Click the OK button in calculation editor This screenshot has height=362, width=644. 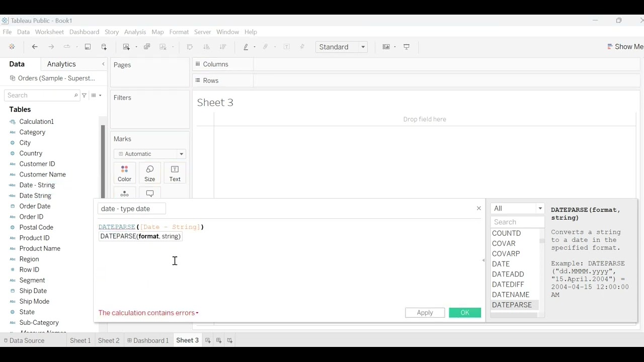(x=465, y=313)
